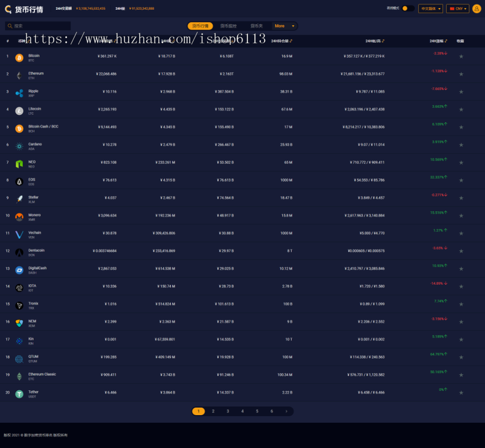Click the Kin coin icon
The image size is (485, 448).
[x=19, y=341]
